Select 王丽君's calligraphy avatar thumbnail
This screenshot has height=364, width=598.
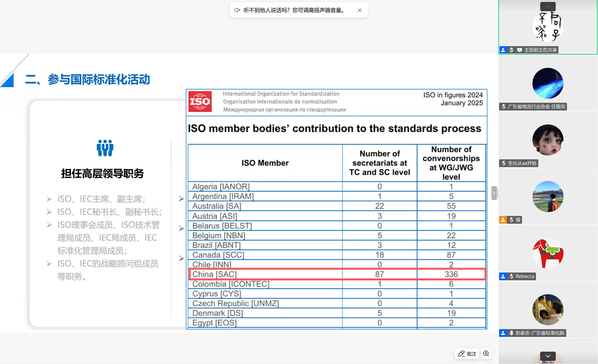(x=548, y=26)
